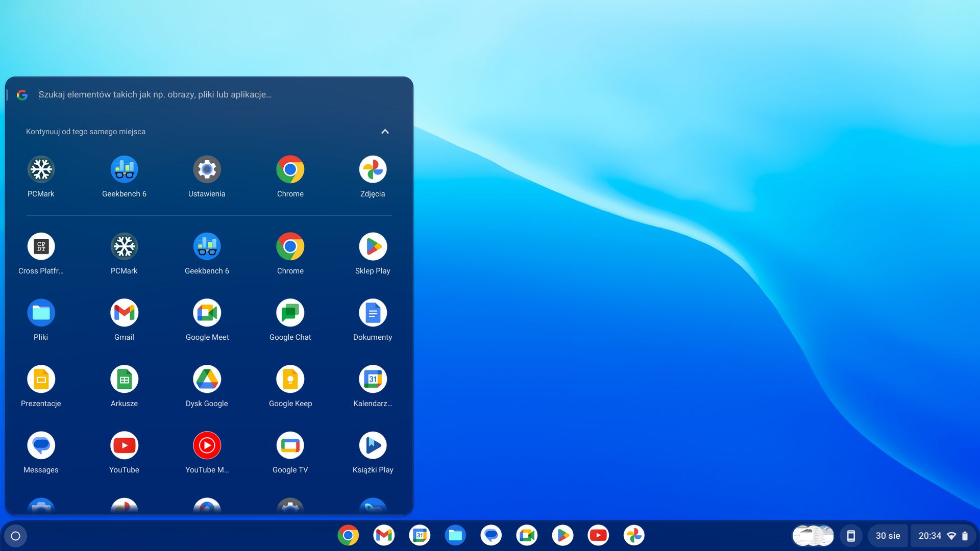Launch Chrome from the apps grid
Screen dimensions: 980x551
click(x=290, y=254)
